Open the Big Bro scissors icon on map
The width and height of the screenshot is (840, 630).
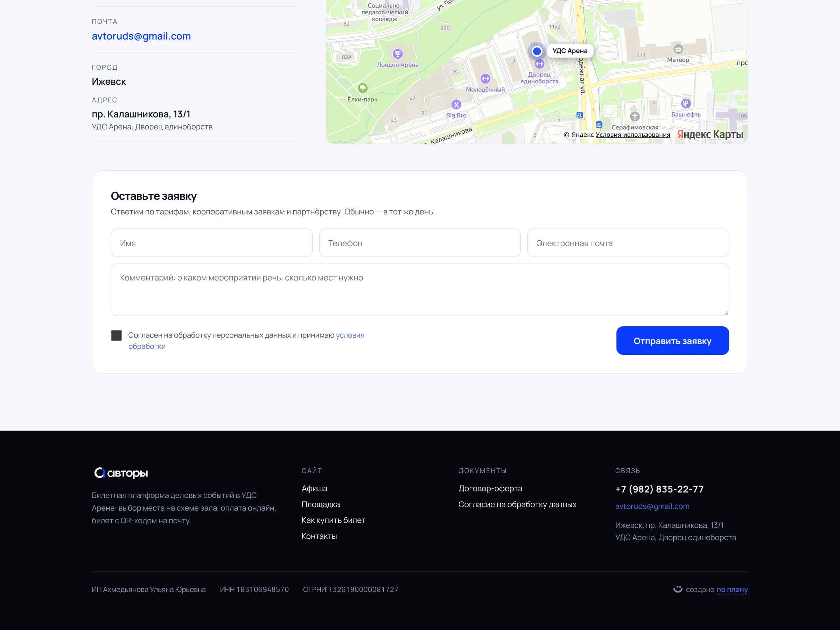pyautogui.click(x=456, y=104)
